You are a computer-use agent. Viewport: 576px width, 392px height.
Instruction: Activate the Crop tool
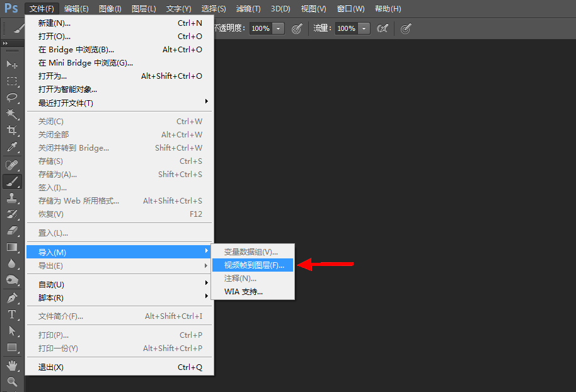point(12,130)
